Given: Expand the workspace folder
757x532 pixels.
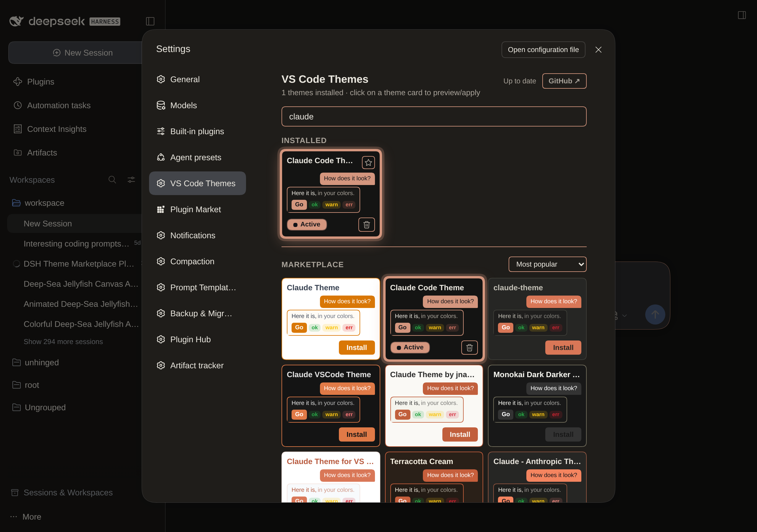Looking at the screenshot, I should [x=38, y=203].
